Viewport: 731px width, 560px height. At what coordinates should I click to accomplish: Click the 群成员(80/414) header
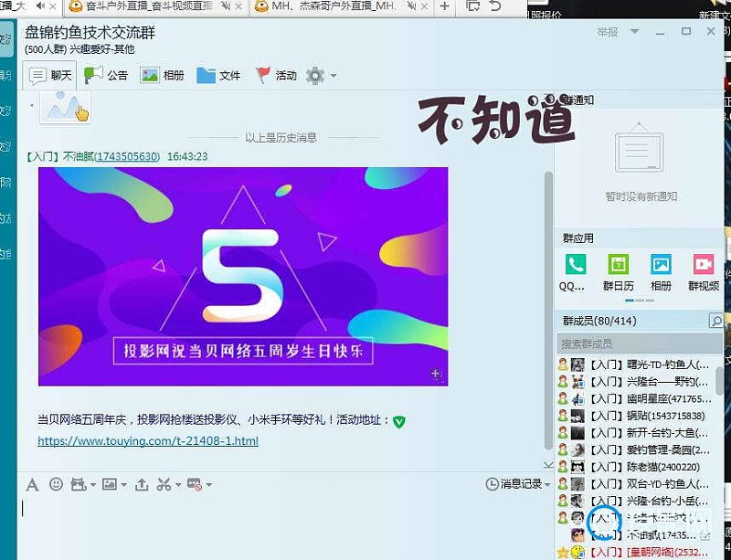tap(599, 321)
